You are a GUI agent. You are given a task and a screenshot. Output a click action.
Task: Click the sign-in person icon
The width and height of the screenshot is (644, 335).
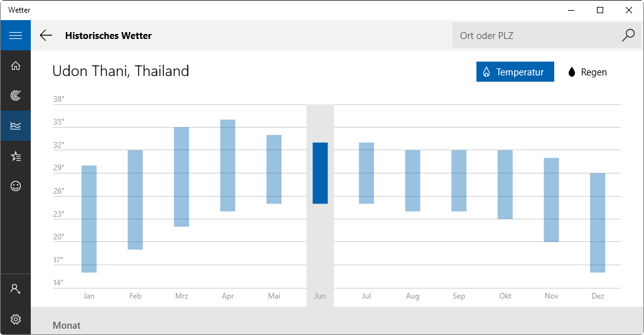click(x=16, y=289)
